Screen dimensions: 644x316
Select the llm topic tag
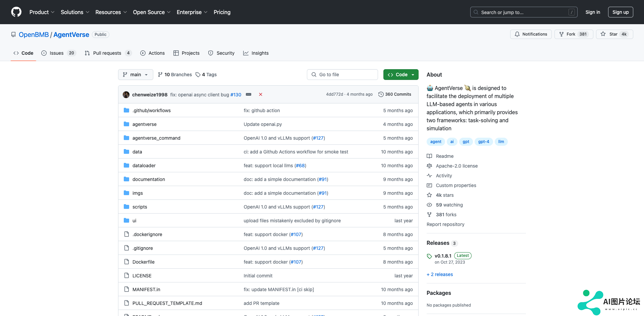[x=501, y=142]
